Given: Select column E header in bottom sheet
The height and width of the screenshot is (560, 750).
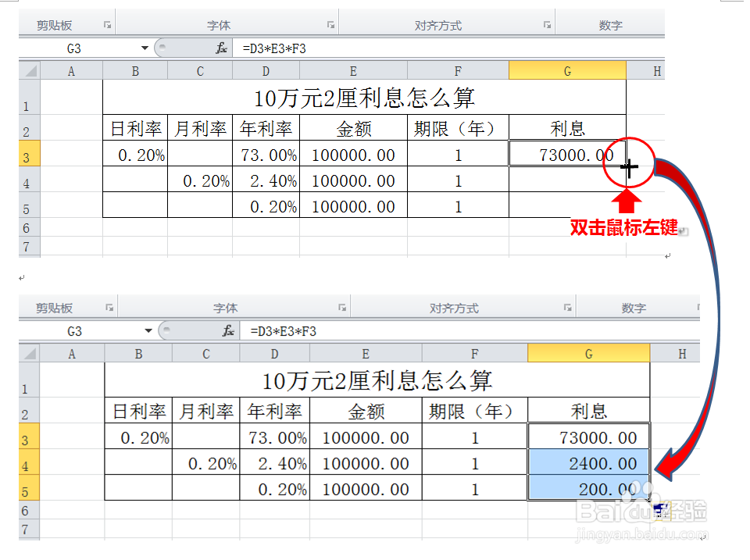Looking at the screenshot, I should pos(366,354).
